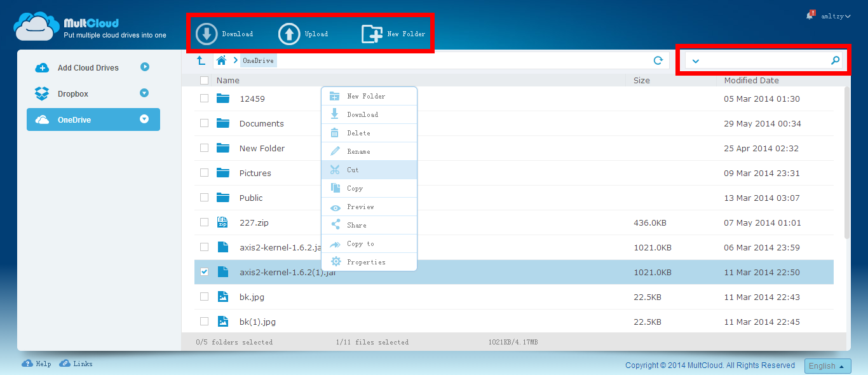Screen dimensions: 868x375
Task: Sort by the Name column header
Action: 228,81
